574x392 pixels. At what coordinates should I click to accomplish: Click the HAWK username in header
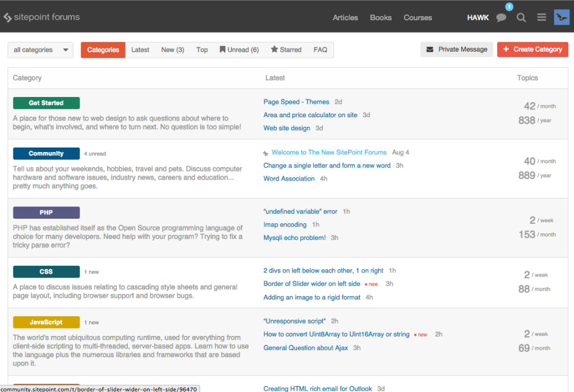point(478,17)
